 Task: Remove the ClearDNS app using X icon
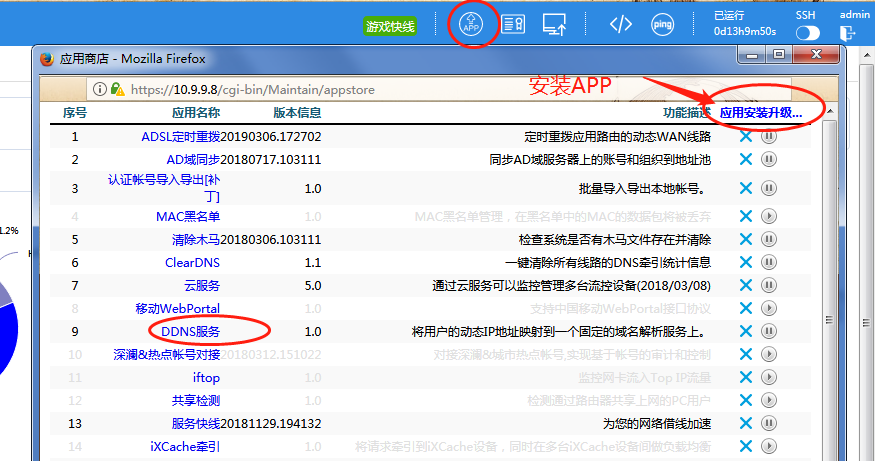tap(745, 262)
